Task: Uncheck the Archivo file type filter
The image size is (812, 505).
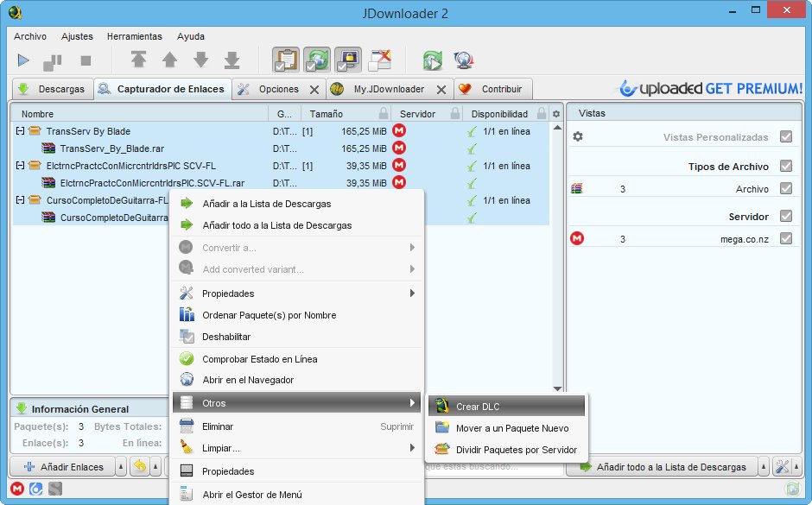Action: tap(786, 188)
